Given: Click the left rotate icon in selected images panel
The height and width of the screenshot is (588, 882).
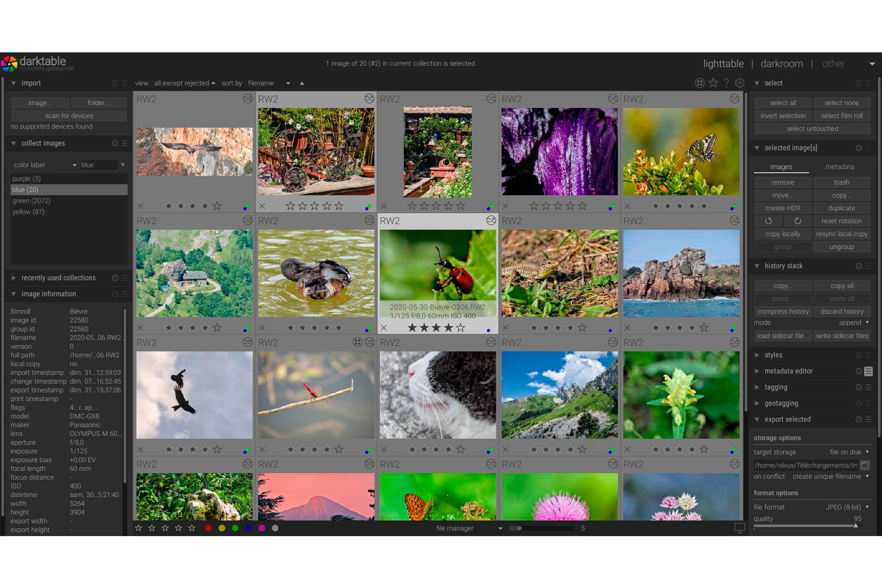Looking at the screenshot, I should click(768, 221).
